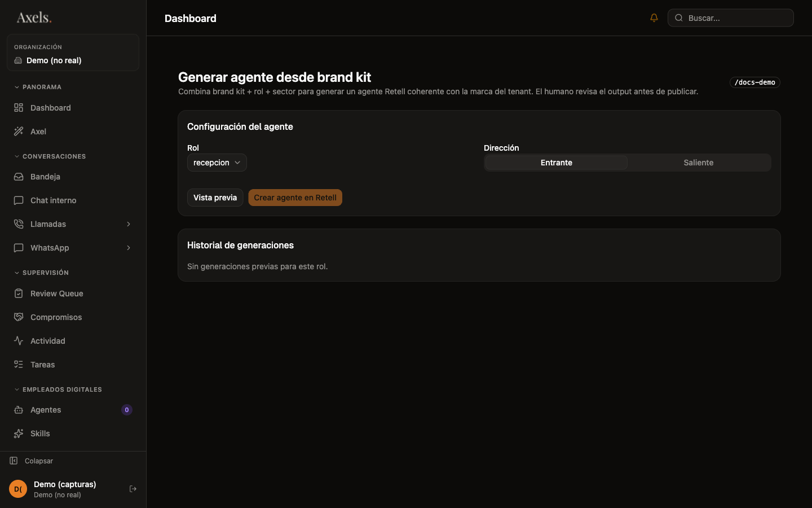The image size is (812, 508).
Task: Click the Skills sparkle icon
Action: click(19, 433)
